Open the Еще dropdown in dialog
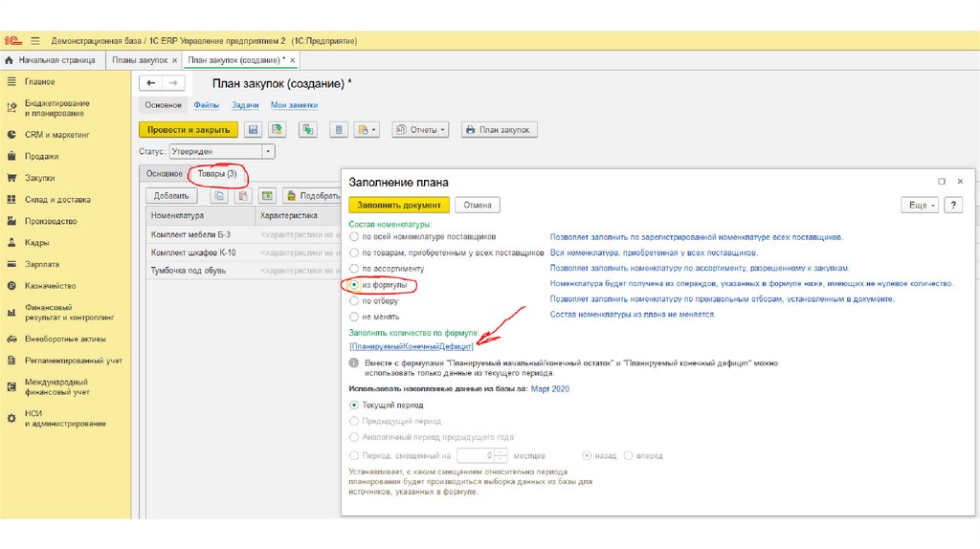Image resolution: width=980 pixels, height=549 pixels. click(x=919, y=205)
